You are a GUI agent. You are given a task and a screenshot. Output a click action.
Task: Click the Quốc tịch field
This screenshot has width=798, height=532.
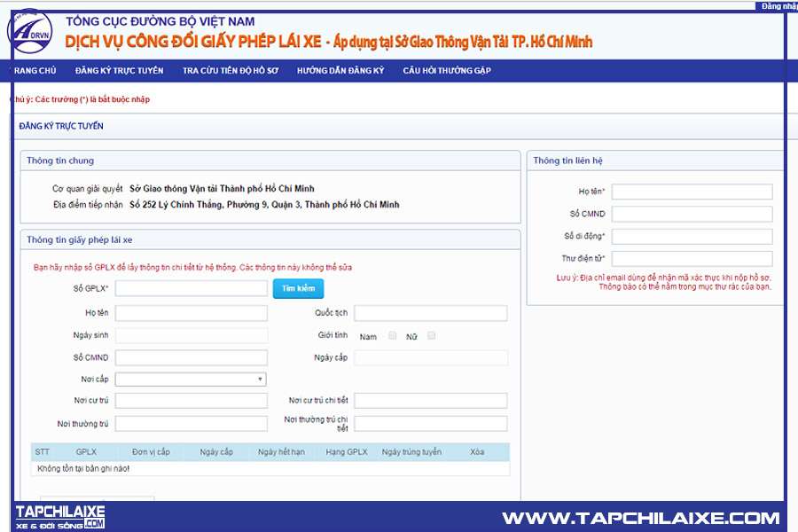431,313
